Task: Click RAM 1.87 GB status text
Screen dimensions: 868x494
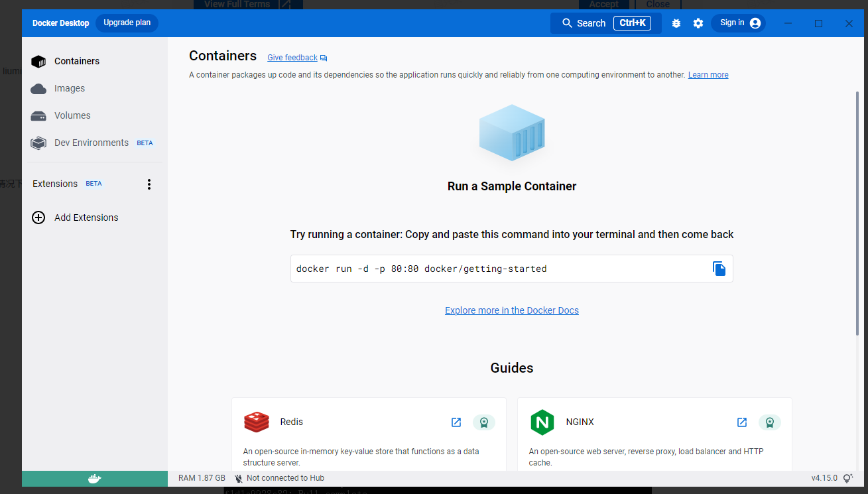Action: click(202, 478)
